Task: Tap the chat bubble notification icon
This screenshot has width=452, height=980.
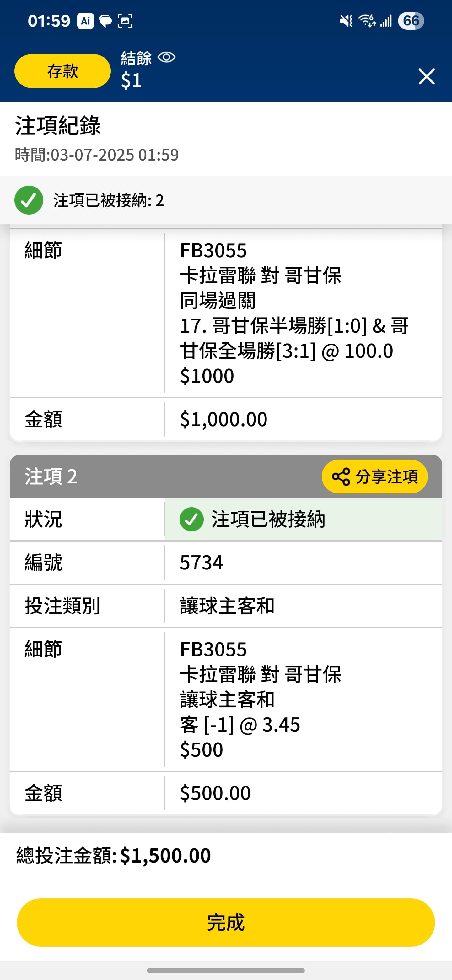Action: [105, 21]
